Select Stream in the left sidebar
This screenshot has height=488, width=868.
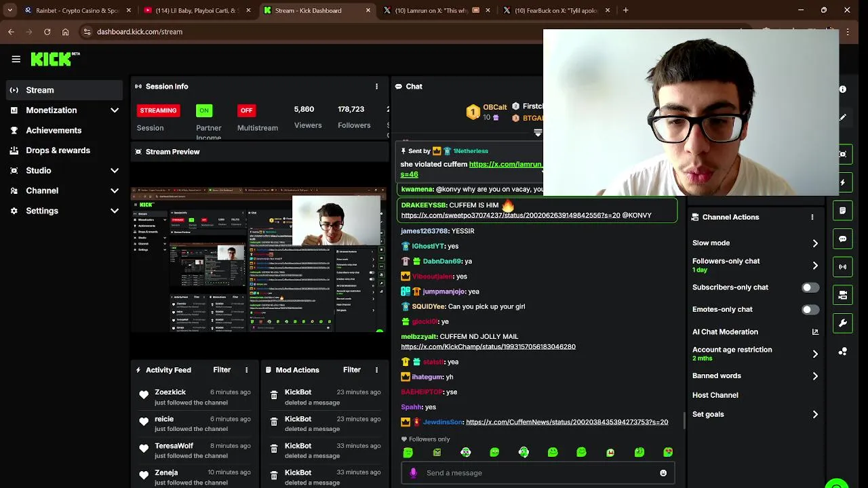[x=65, y=90]
